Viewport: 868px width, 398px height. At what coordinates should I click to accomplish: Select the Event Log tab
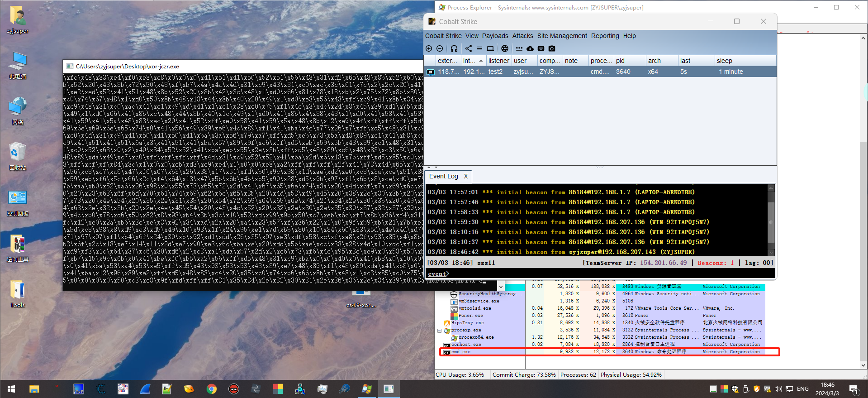443,176
